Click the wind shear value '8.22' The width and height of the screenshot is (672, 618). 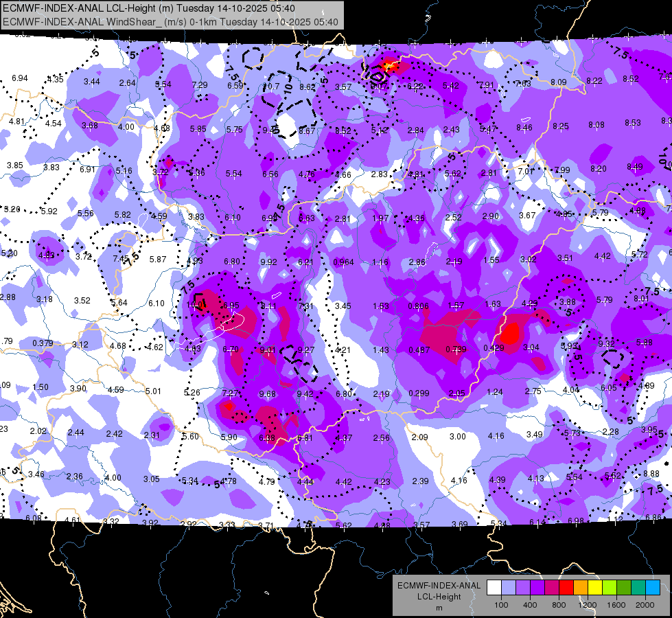pyautogui.click(x=594, y=80)
